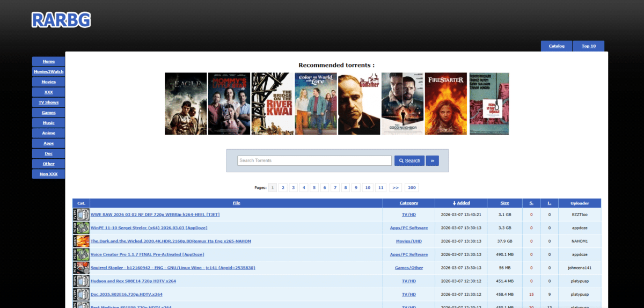Select Doc sidebar category
This screenshot has width=644, height=308.
pos(48,153)
